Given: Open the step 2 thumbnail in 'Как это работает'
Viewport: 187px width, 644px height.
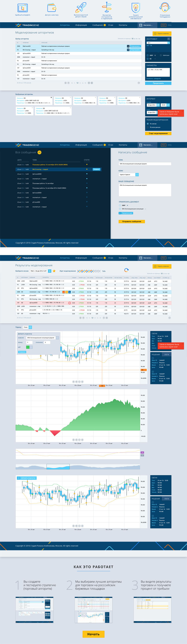Looking at the screenshot, I should (x=94, y=610).
